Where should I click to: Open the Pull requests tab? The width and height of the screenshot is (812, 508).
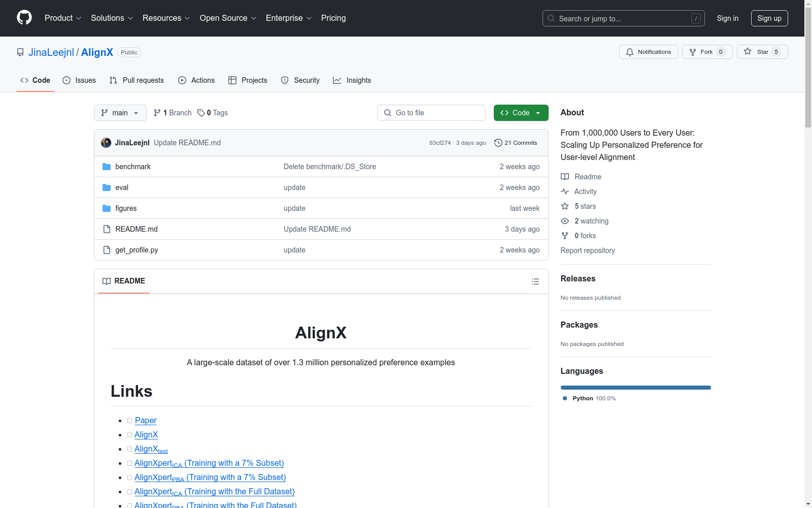[137, 80]
